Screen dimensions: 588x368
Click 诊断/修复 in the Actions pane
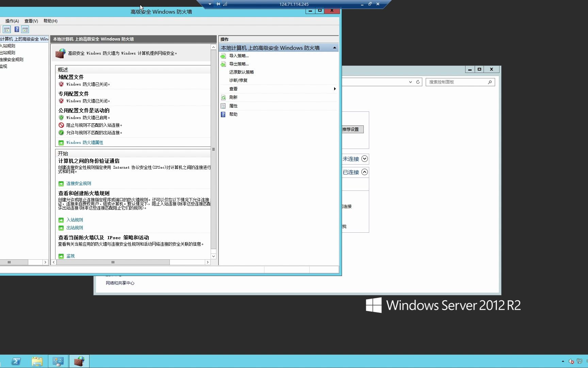(x=238, y=80)
